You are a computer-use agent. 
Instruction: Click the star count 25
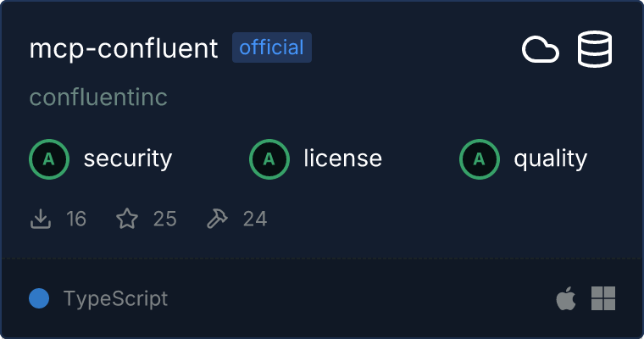pyautogui.click(x=165, y=220)
